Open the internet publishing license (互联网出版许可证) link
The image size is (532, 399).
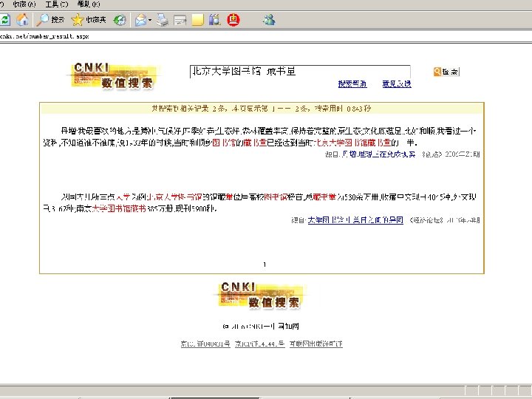pyautogui.click(x=316, y=344)
